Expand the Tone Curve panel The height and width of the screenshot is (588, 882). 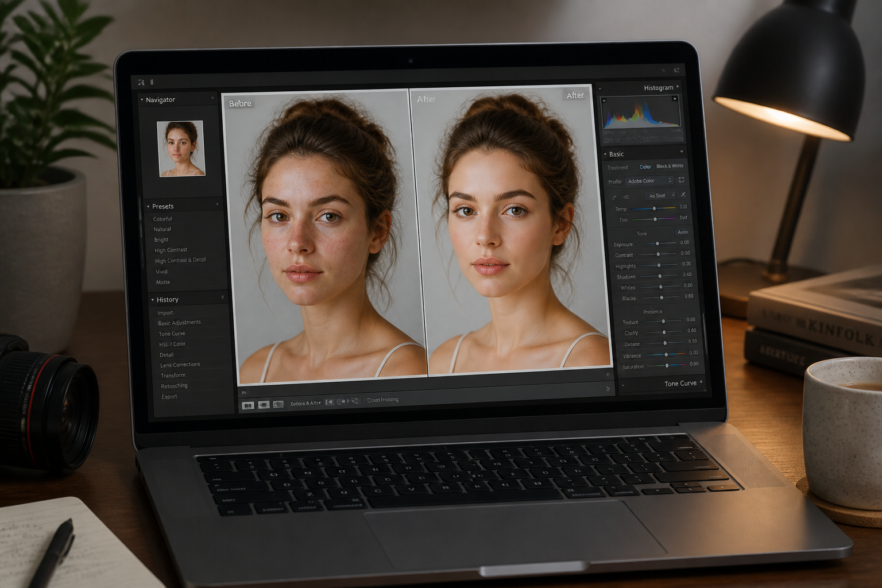coord(701,382)
